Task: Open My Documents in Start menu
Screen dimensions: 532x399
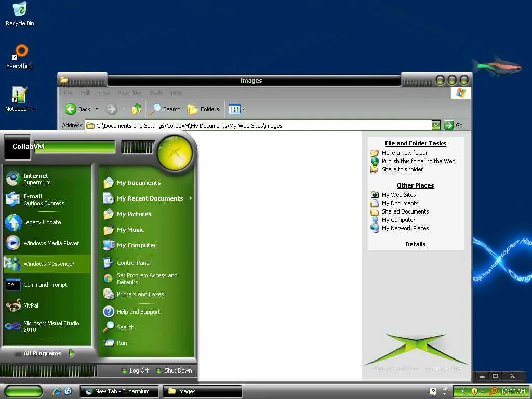Action: coord(147,183)
